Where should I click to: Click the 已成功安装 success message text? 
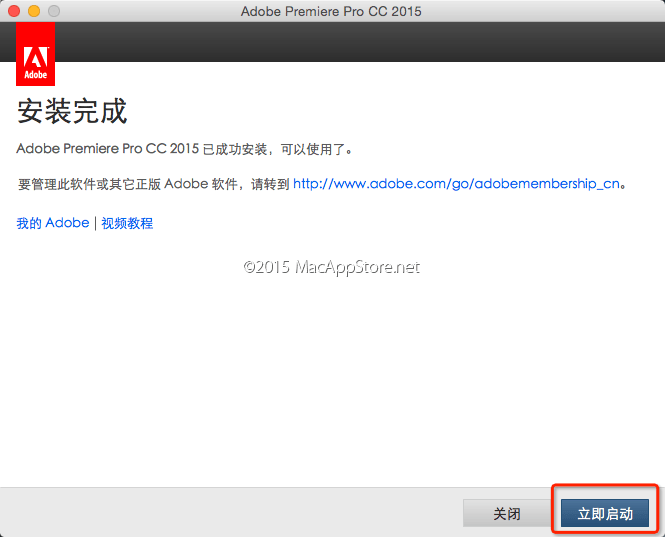(x=237, y=149)
